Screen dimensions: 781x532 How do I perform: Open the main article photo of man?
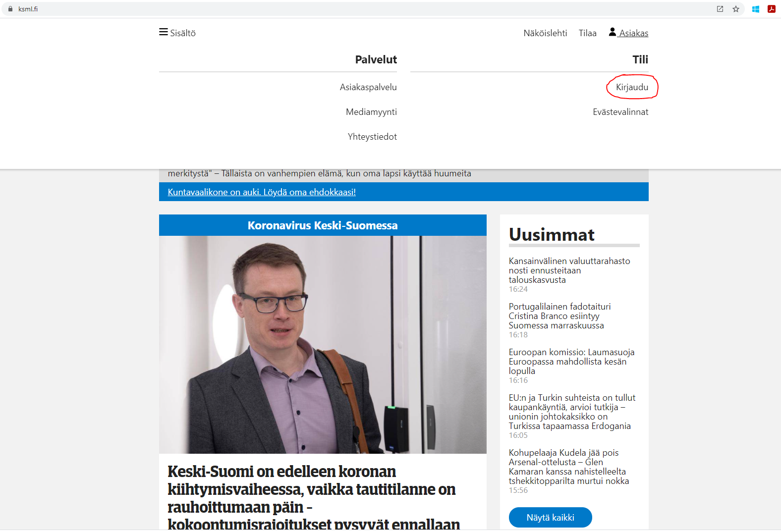pos(323,344)
